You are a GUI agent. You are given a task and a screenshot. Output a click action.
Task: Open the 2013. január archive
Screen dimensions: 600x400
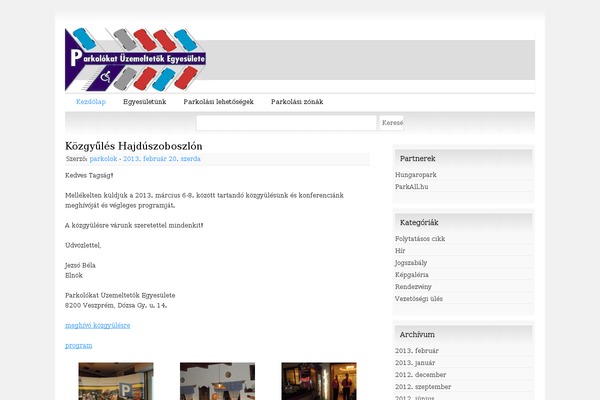click(x=415, y=362)
